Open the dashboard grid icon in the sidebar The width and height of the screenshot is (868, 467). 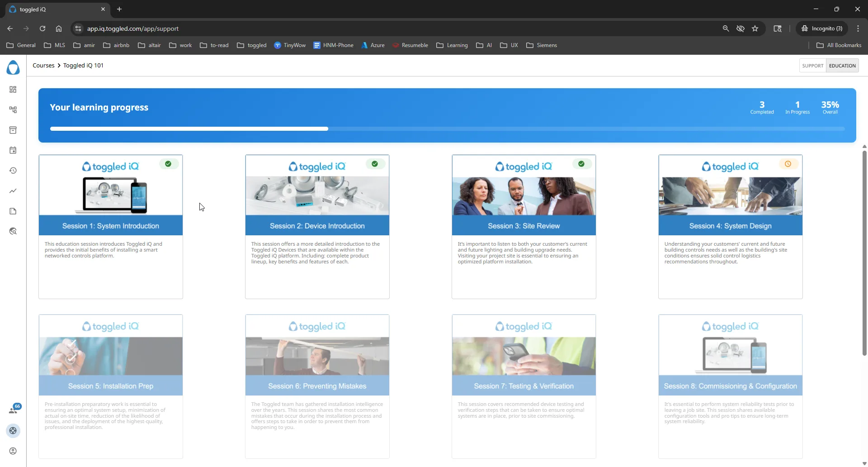[x=13, y=90]
